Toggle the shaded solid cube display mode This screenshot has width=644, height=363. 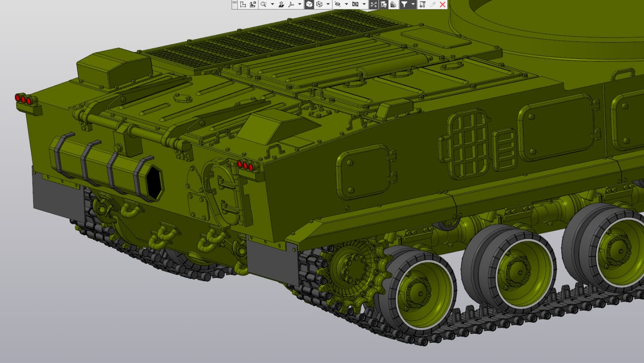(x=309, y=4)
